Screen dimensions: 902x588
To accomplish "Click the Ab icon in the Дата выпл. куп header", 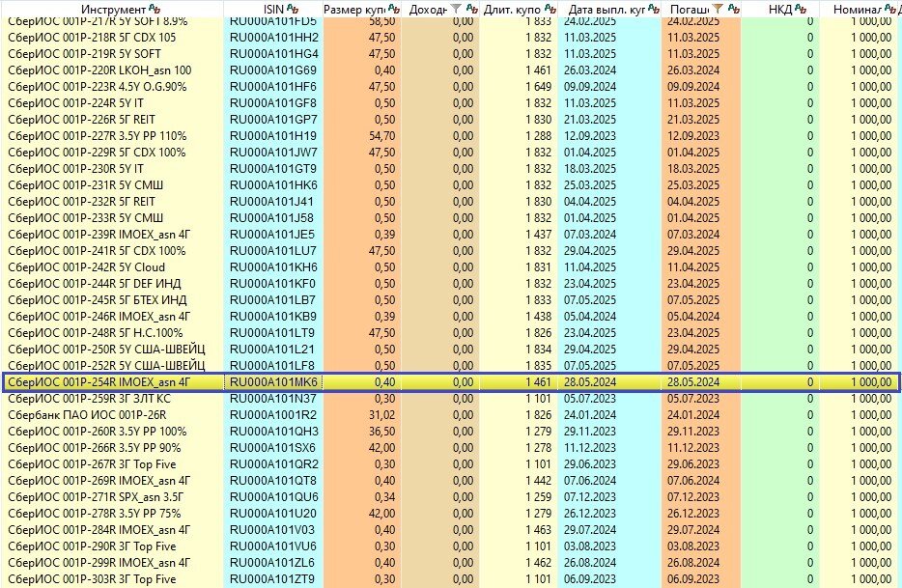I will tap(654, 9).
